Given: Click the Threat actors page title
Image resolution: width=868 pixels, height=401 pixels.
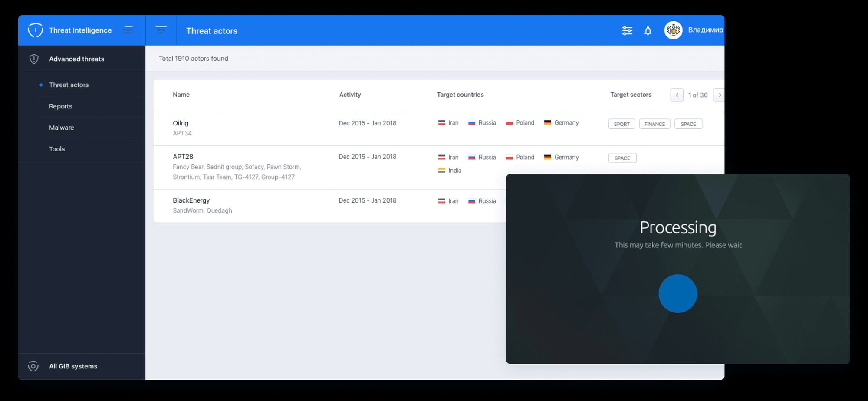Looking at the screenshot, I should 212,31.
